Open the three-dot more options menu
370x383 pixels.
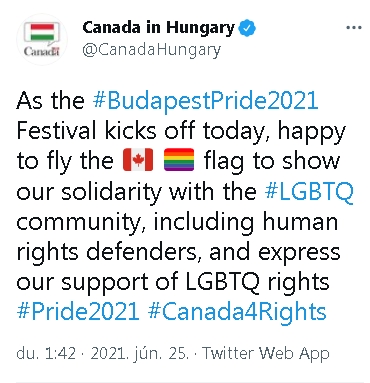coord(354,28)
